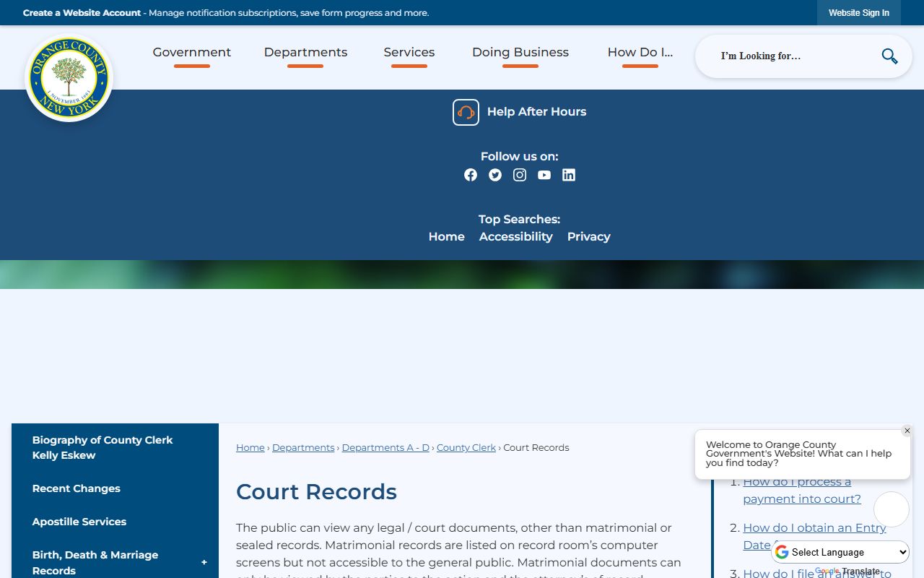Click the Help After Hours headset icon

466,112
